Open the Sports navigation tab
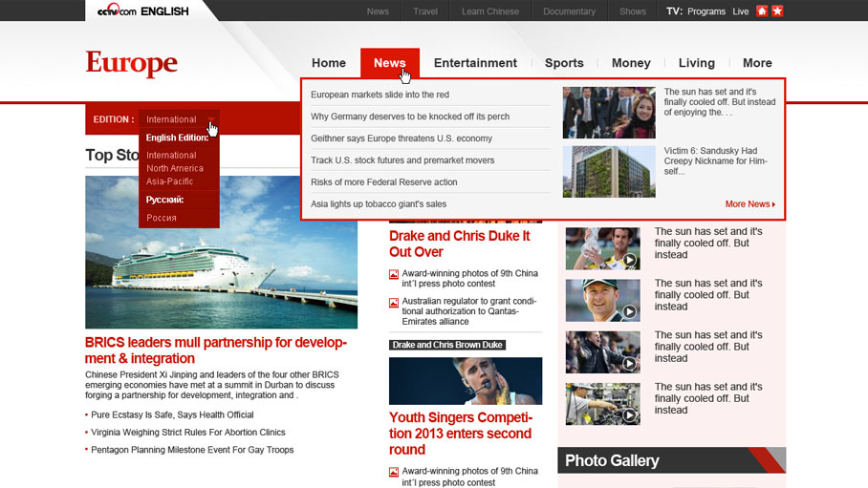Screen dimensions: 868x488 click(x=564, y=63)
